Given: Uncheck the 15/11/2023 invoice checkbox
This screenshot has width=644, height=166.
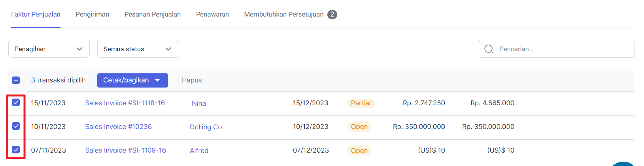Looking at the screenshot, I should [x=16, y=103].
